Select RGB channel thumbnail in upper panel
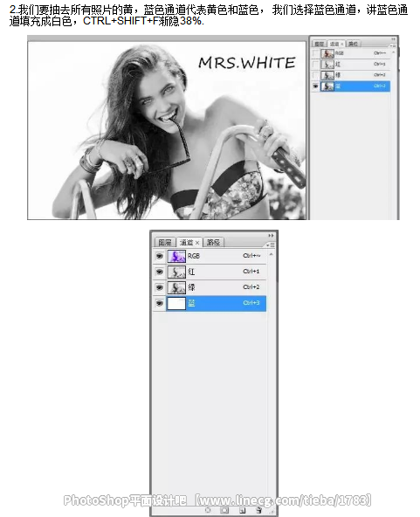This screenshot has height=517, width=420. click(x=327, y=53)
